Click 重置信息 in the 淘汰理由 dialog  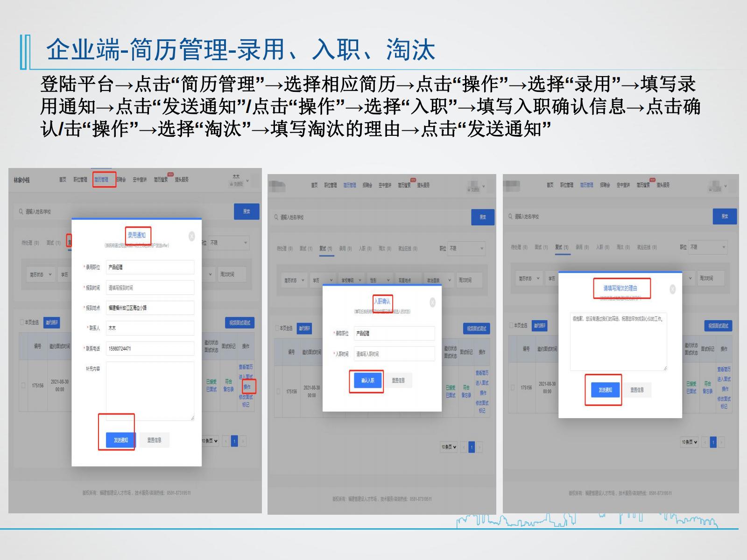[637, 390]
